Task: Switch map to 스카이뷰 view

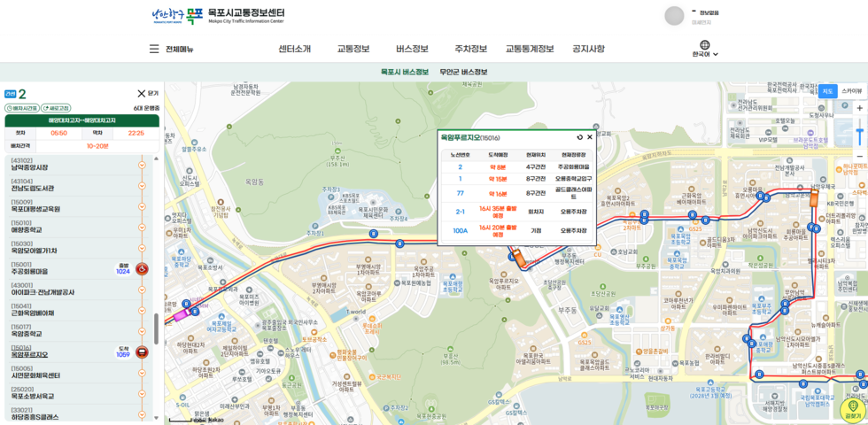Action: pos(851,90)
